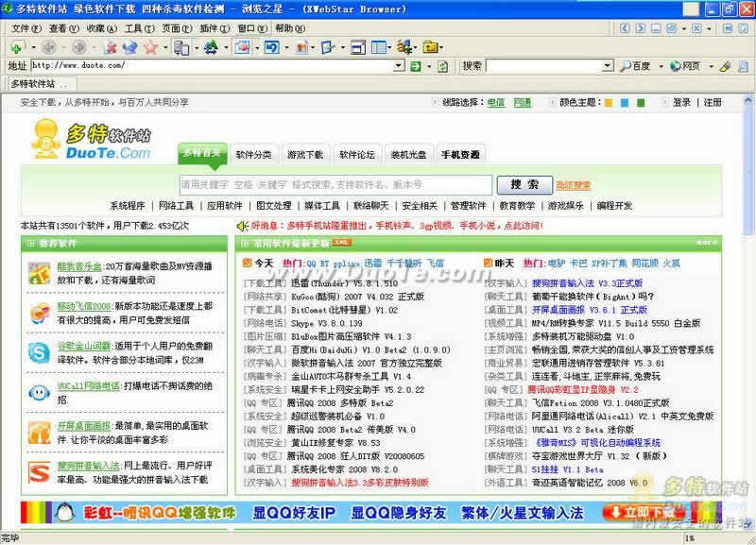Open the 安全相关 category link
Image resolution: width=756 pixels, height=545 pixels.
[x=420, y=206]
